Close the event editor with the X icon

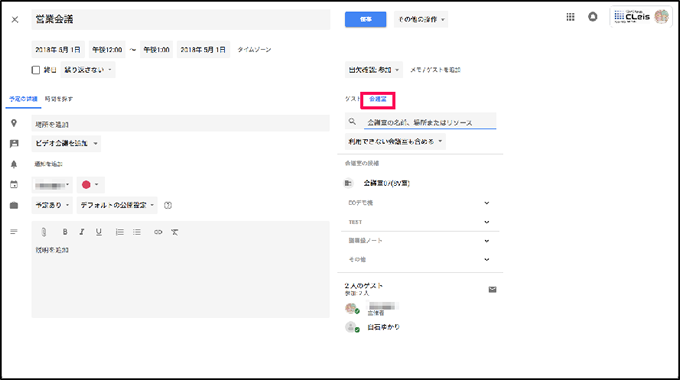pos(15,20)
